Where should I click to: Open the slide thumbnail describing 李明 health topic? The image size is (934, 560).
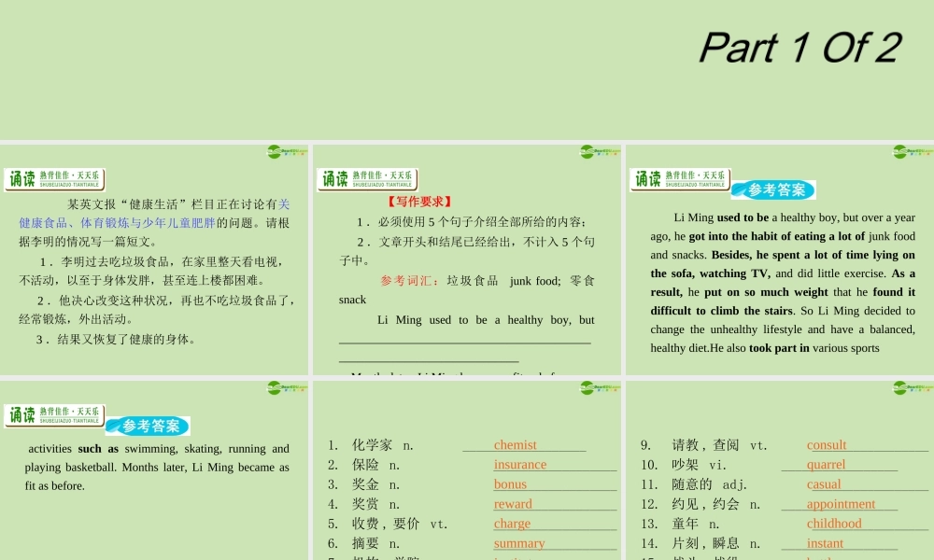[x=154, y=259]
